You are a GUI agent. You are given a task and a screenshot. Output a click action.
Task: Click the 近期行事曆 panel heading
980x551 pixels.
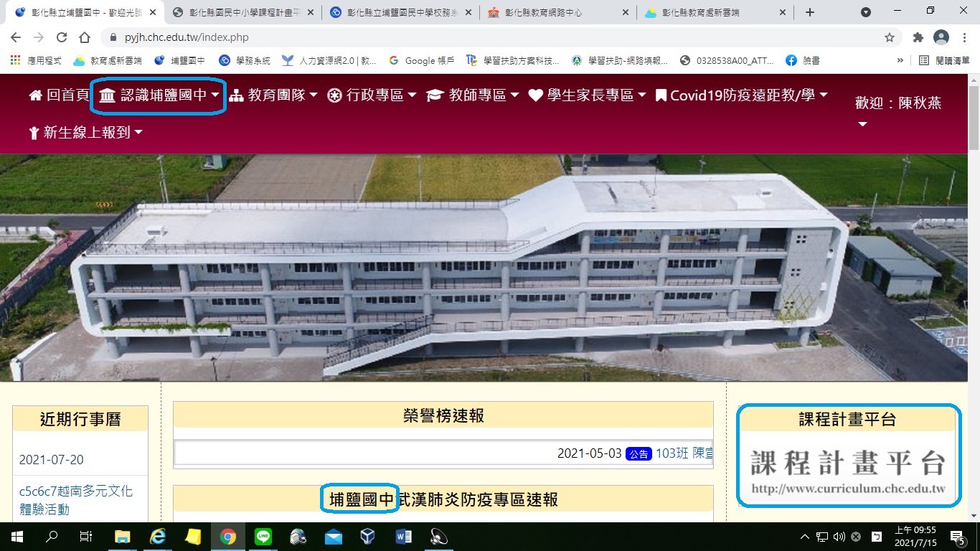(80, 419)
